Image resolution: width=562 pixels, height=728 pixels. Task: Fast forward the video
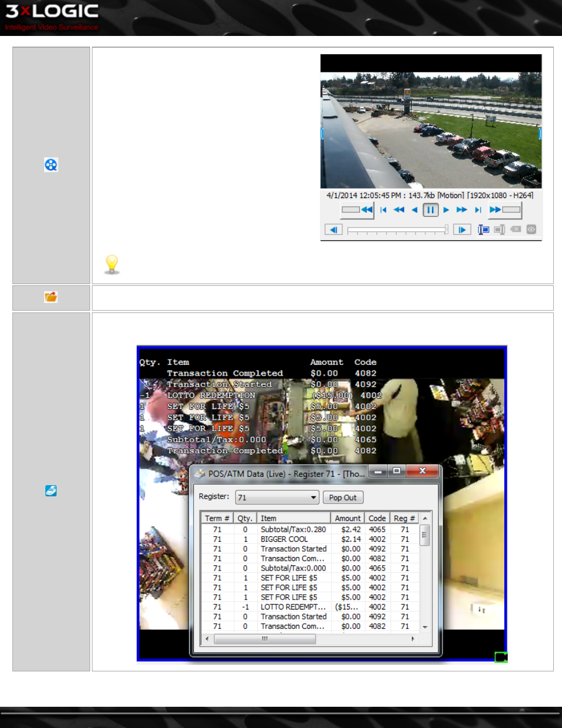(462, 210)
